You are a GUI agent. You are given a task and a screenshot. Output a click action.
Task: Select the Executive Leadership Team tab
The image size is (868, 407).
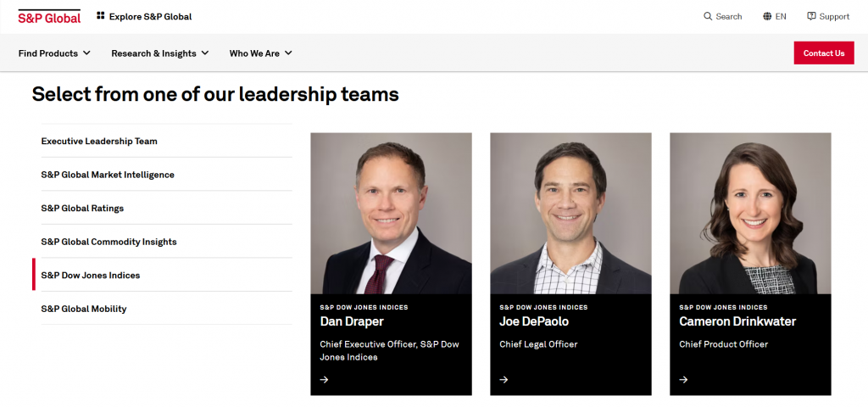[x=99, y=142]
